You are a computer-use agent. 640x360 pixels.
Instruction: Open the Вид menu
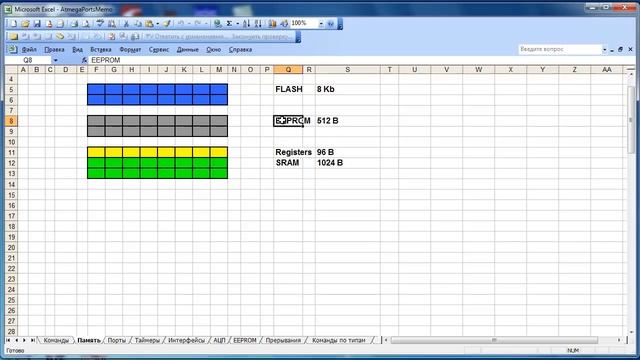coord(77,49)
